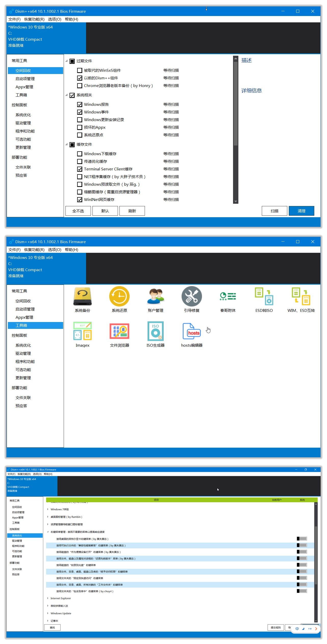Open 账户管理 users icon

[x=155, y=296]
